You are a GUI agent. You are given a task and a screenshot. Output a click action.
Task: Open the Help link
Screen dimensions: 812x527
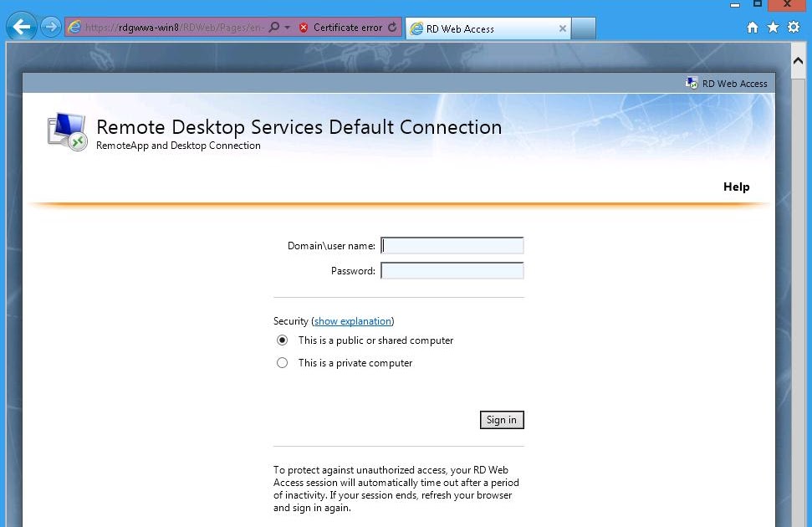735,187
